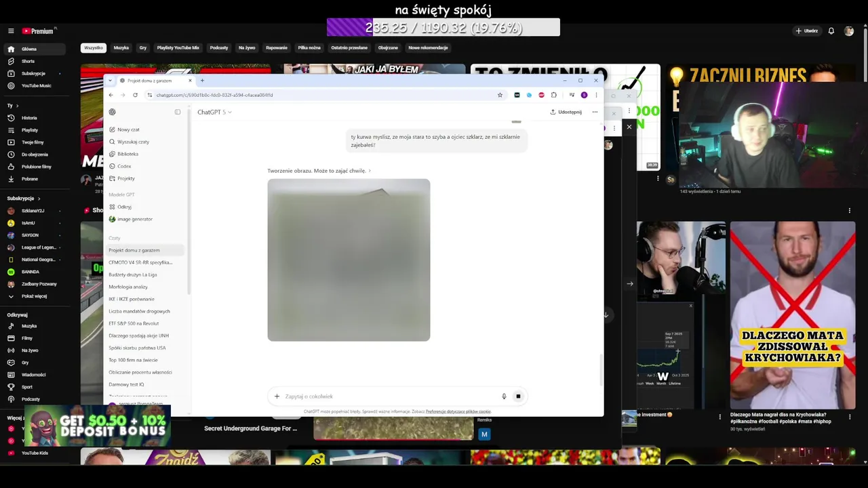This screenshot has width=868, height=488.
Task: Open the BANNDA channel subscription
Action: 30,272
